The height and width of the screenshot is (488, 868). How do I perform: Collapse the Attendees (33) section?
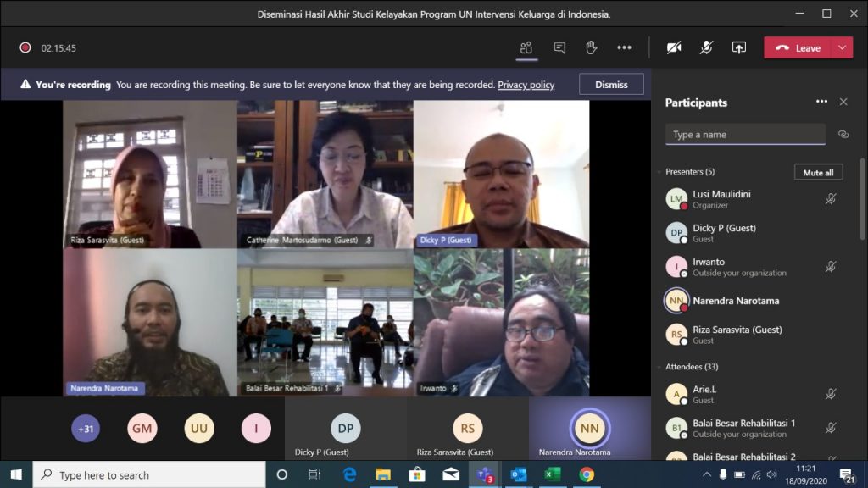click(x=659, y=367)
